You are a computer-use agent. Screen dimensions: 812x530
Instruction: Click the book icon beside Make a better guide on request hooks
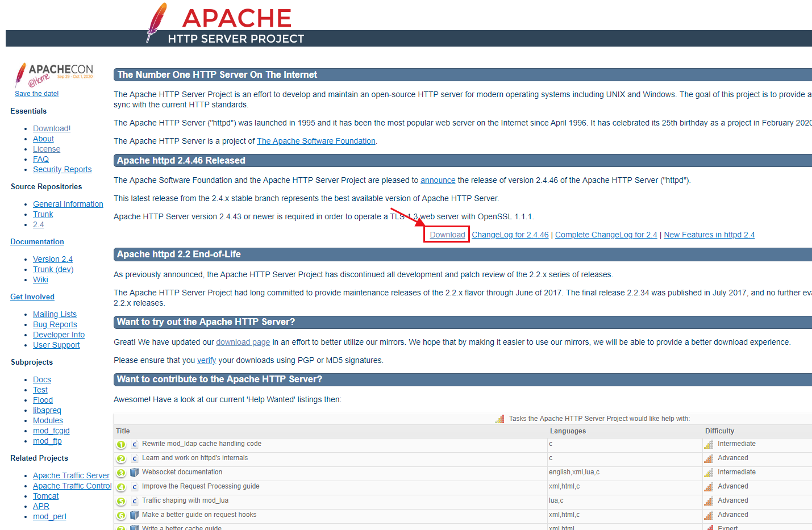[x=135, y=515]
